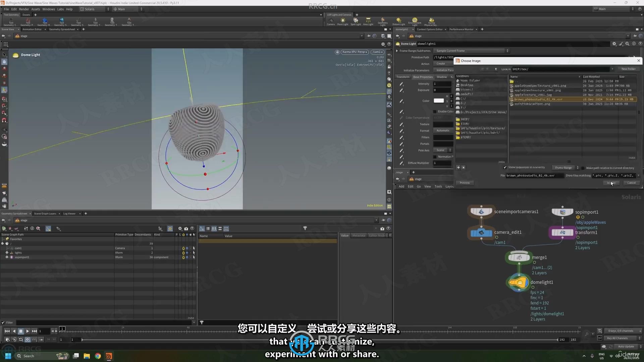Add a Point Light from the shelf
The width and height of the screenshot is (644, 362).
(x=342, y=21)
